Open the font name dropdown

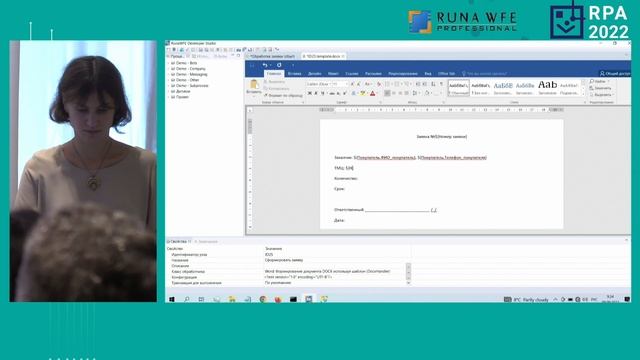coord(330,84)
